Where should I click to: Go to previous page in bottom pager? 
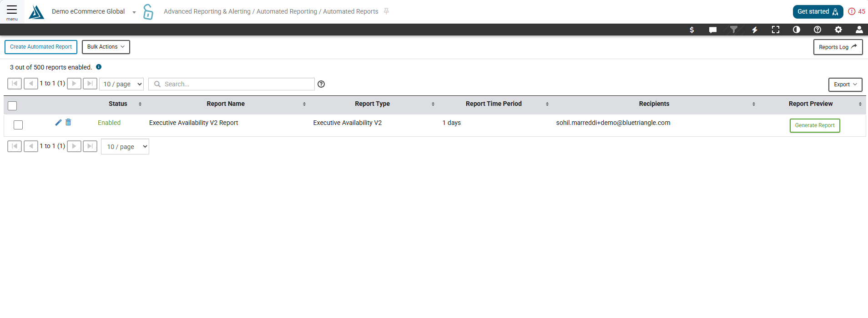tap(31, 146)
